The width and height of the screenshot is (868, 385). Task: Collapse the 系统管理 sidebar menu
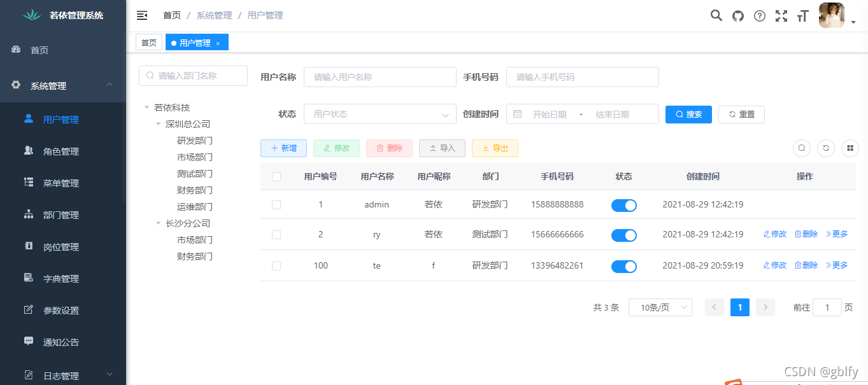63,85
